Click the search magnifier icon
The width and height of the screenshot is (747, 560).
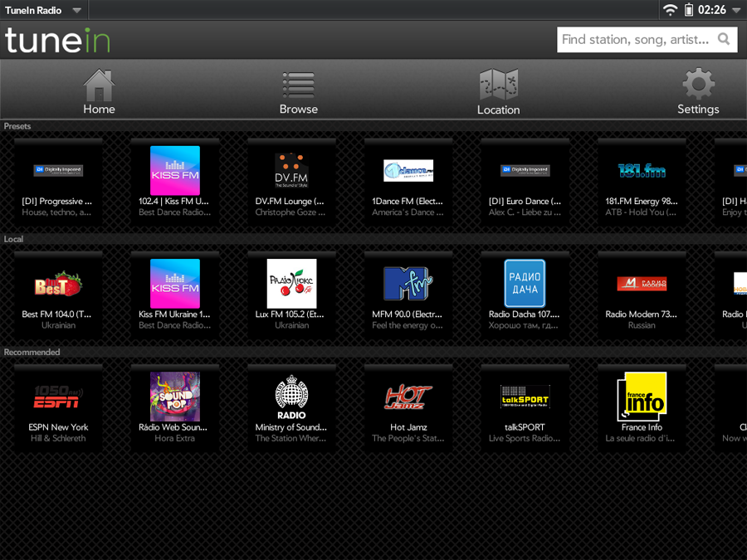724,39
